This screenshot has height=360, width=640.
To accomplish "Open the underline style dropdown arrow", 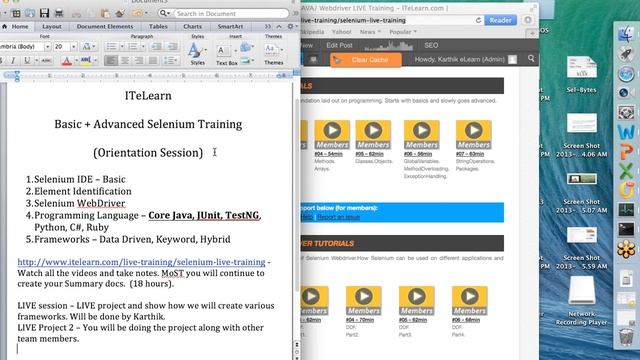I will click(36, 60).
